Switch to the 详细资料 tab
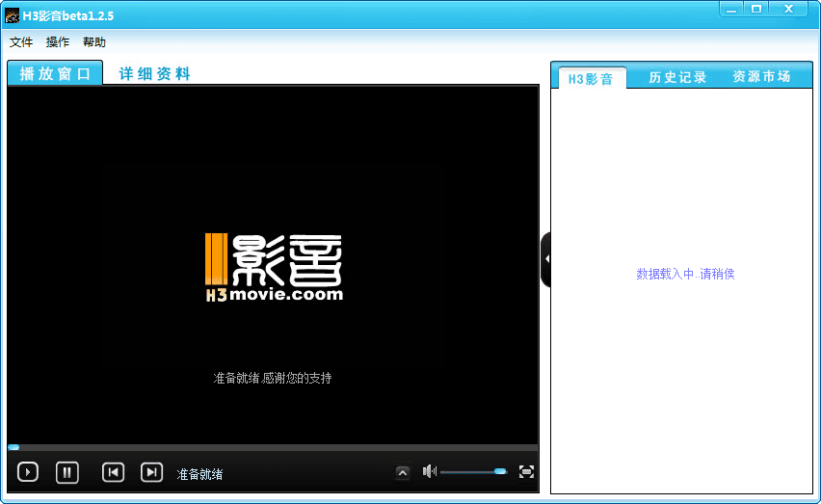The image size is (821, 504). click(155, 73)
